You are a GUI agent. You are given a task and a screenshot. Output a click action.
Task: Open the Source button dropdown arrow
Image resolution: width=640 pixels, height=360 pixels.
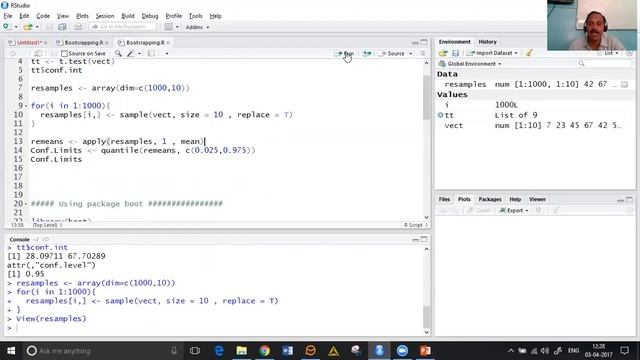(411, 53)
